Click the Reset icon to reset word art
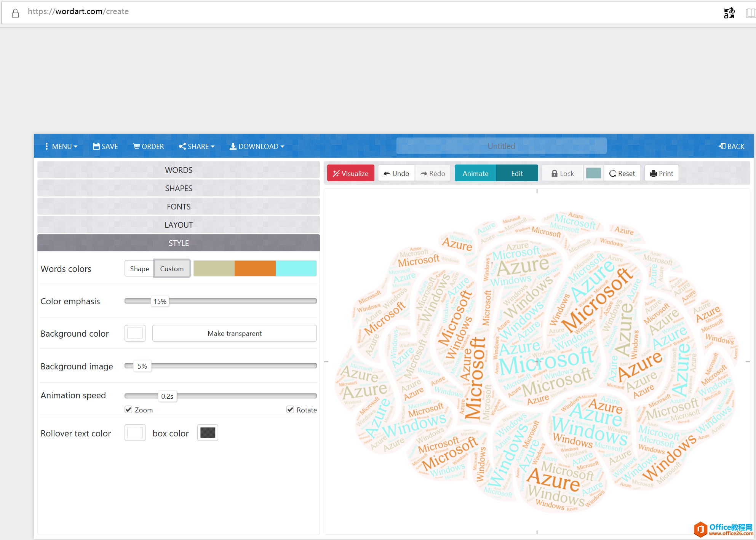Image resolution: width=756 pixels, height=540 pixels. pos(622,174)
